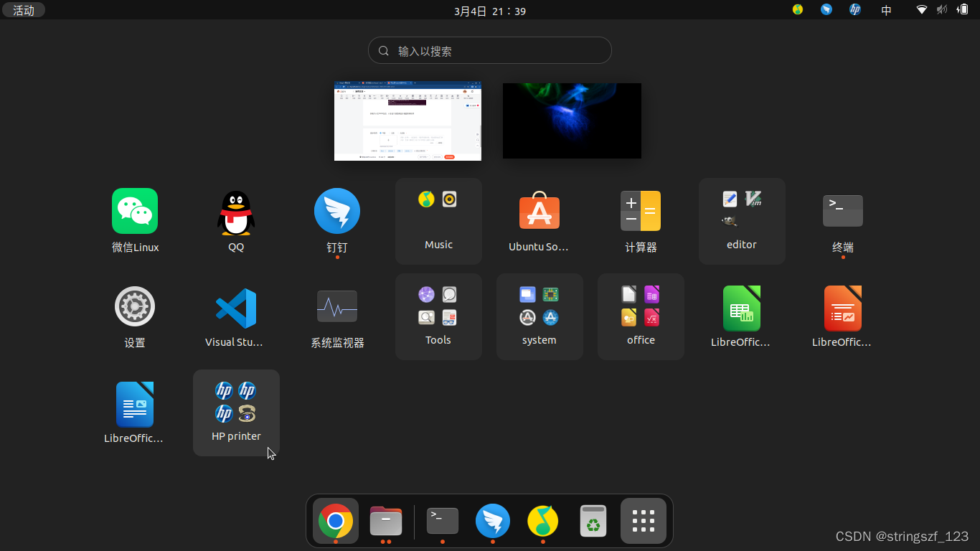Launch Ubuntu Software store
The width and height of the screenshot is (980, 551).
540,212
